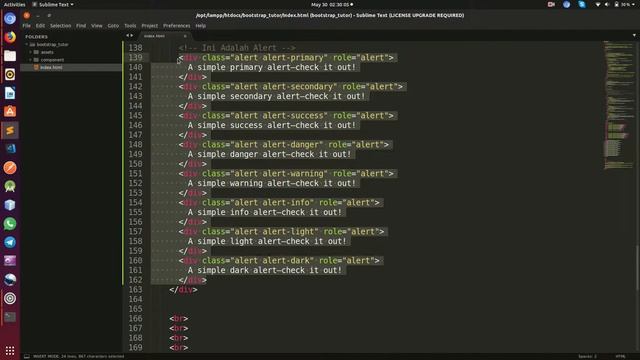Open the Preferences menu

point(176,26)
